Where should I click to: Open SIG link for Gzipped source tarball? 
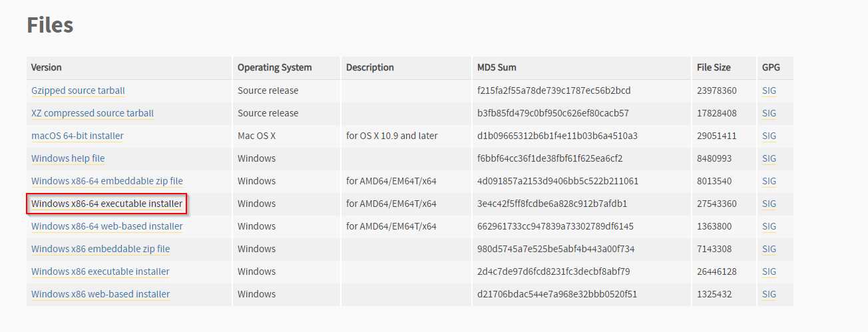[x=769, y=90]
